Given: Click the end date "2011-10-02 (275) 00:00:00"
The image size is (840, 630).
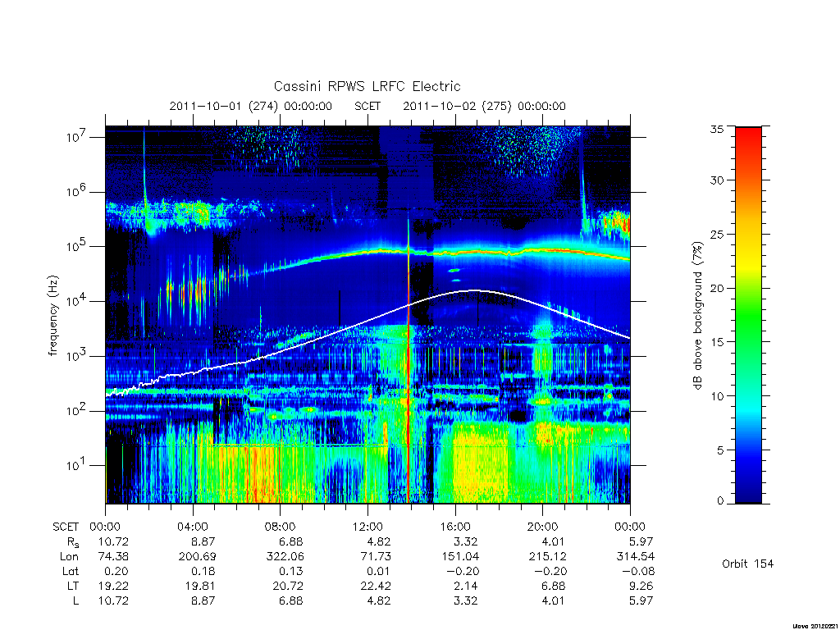Looking at the screenshot, I should (x=484, y=106).
